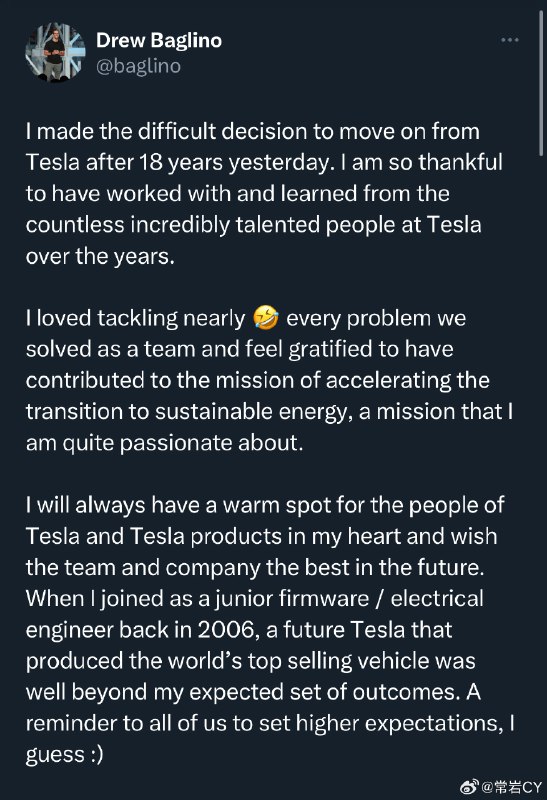Click the sentence "I loved tackling nearly"

point(135,319)
